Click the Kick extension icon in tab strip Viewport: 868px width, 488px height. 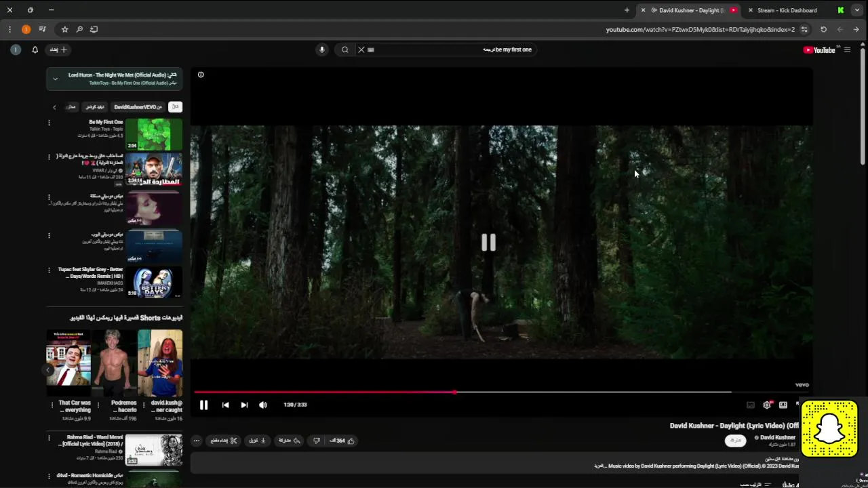841,10
